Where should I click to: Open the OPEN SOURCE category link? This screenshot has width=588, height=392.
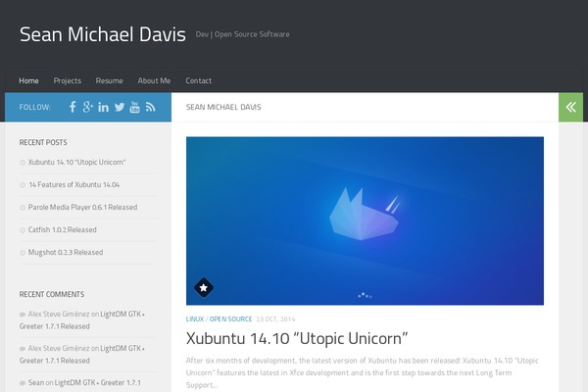pos(230,319)
